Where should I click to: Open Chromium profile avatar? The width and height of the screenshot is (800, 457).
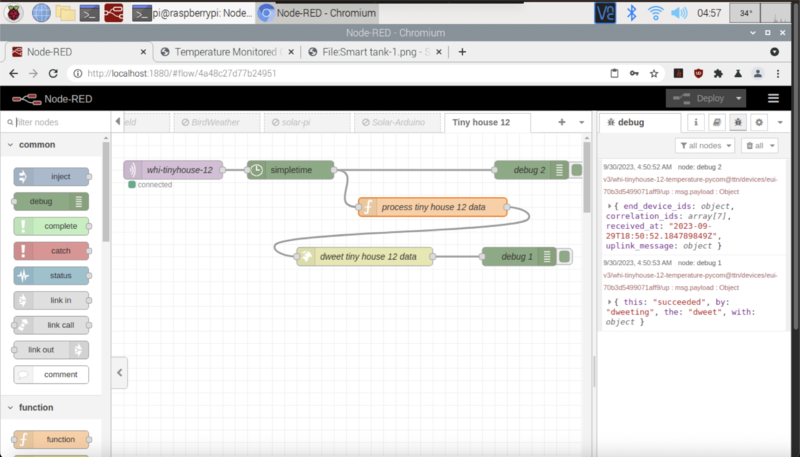(758, 73)
